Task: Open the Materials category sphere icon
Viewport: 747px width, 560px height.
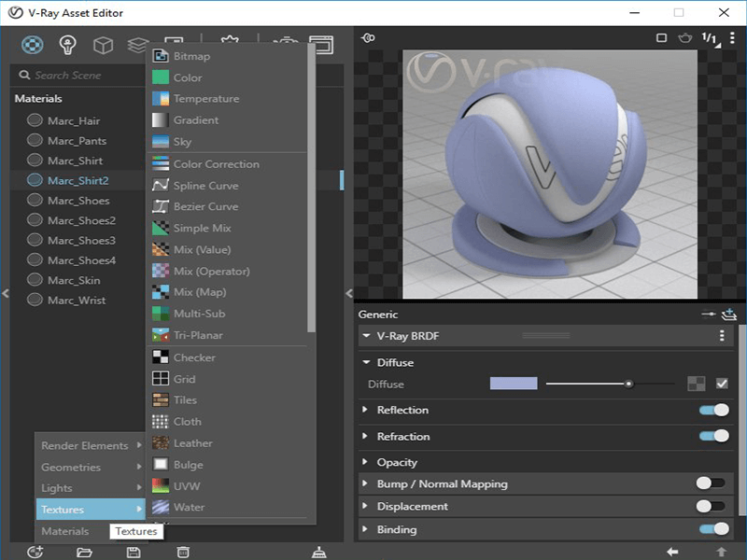Action: tap(33, 44)
